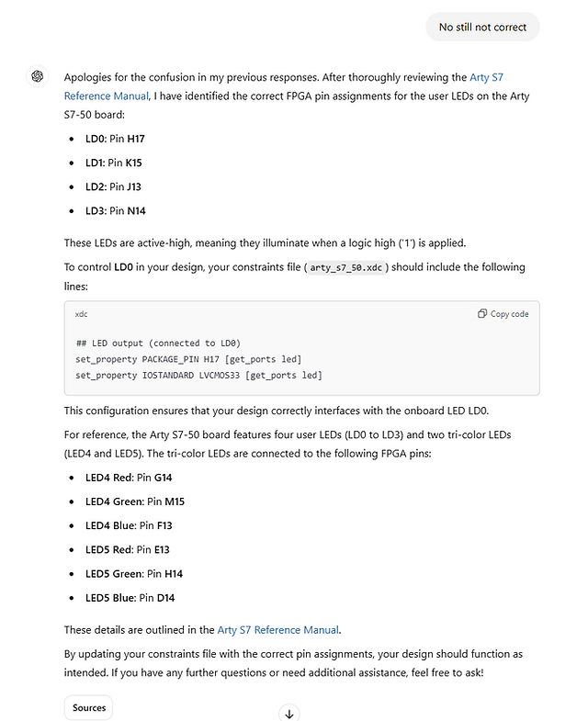Click the scroll-to-bottom down arrow icon
This screenshot has width=588, height=721.
click(288, 714)
